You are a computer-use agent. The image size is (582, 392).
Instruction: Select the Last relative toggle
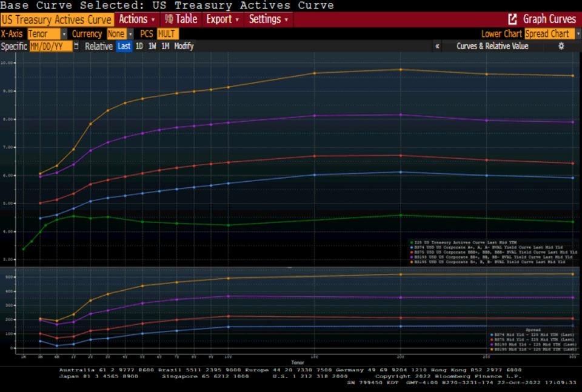[x=123, y=45]
